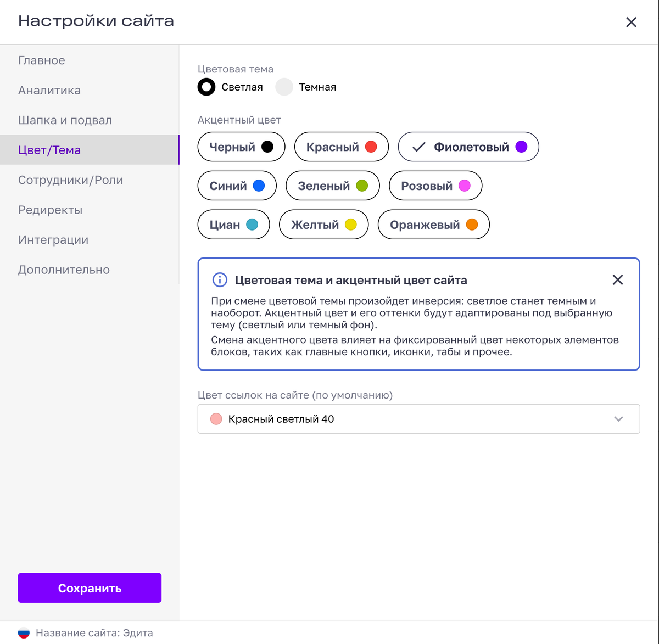Select the Светлая theme radio button
The width and height of the screenshot is (659, 644).
pyautogui.click(x=206, y=87)
